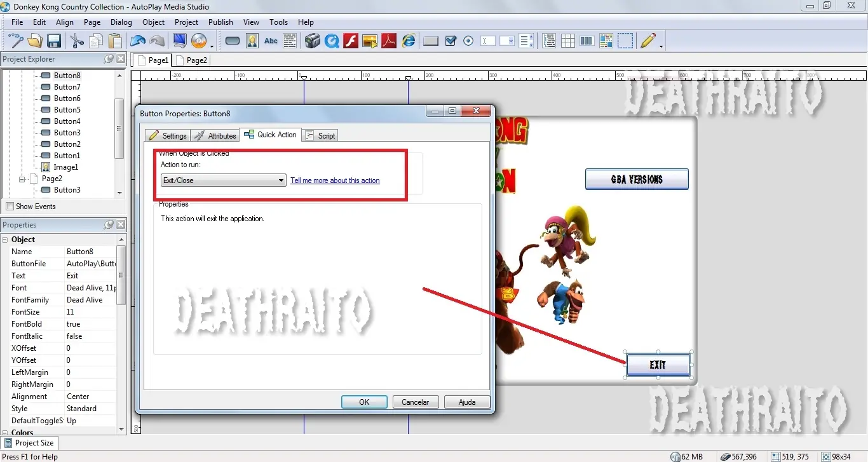Pin the Project Explorer panel
868x462 pixels.
109,59
